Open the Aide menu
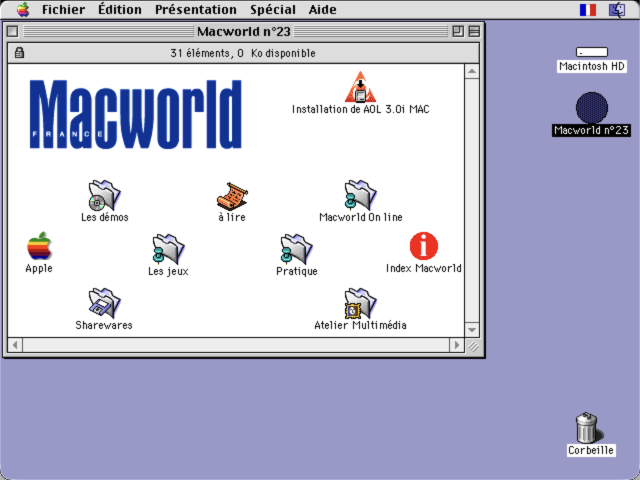Screen dimensions: 640x480 pos(322,9)
